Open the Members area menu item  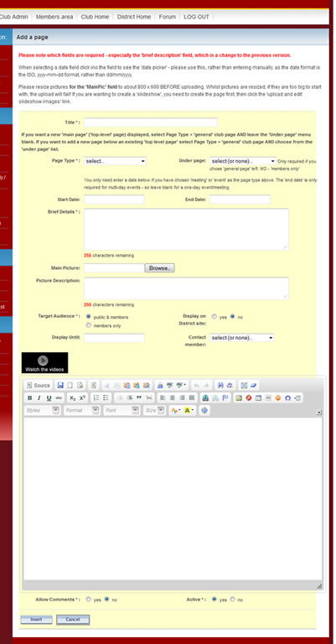click(54, 17)
